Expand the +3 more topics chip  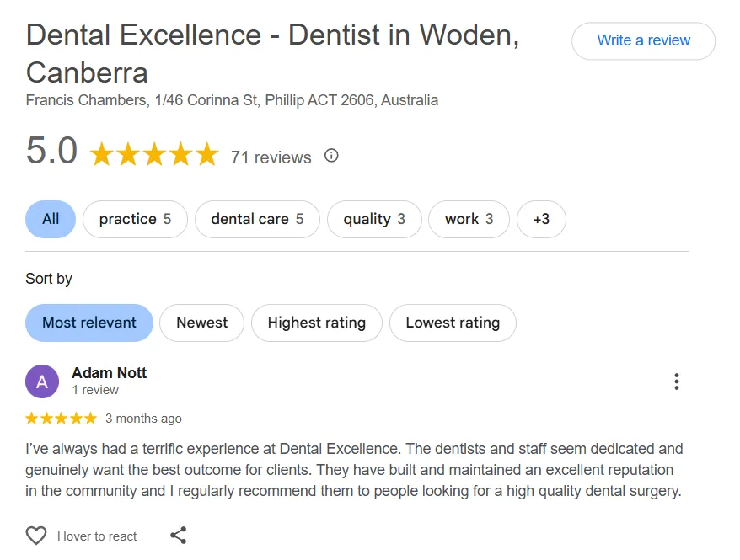click(x=541, y=219)
